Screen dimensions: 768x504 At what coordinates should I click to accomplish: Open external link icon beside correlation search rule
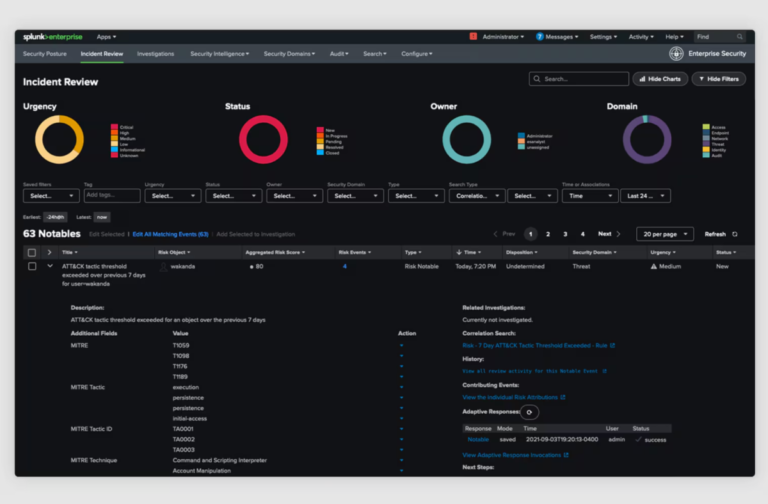click(612, 345)
